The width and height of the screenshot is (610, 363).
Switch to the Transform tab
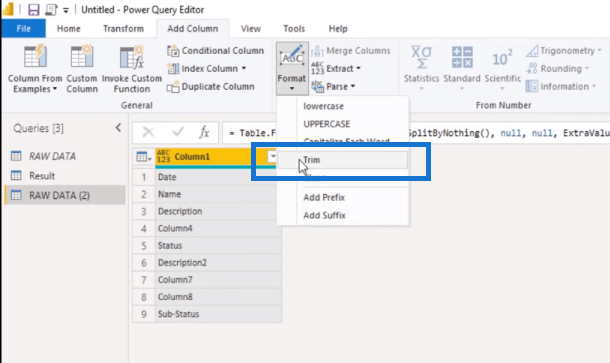click(x=123, y=28)
